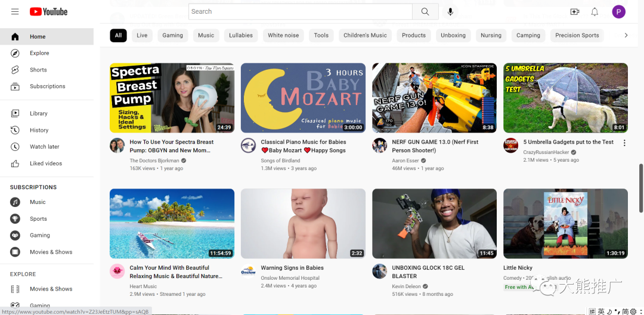Image resolution: width=644 pixels, height=315 pixels.
Task: Open the hamburger guide menu
Action: 15,12
